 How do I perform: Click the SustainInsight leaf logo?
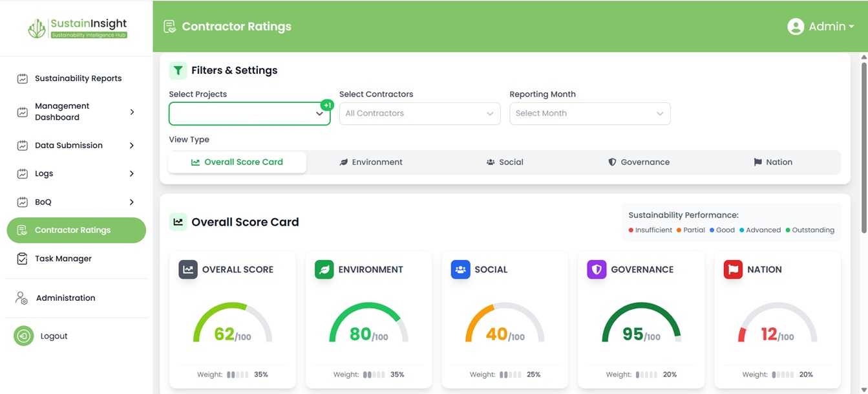pyautogui.click(x=37, y=28)
